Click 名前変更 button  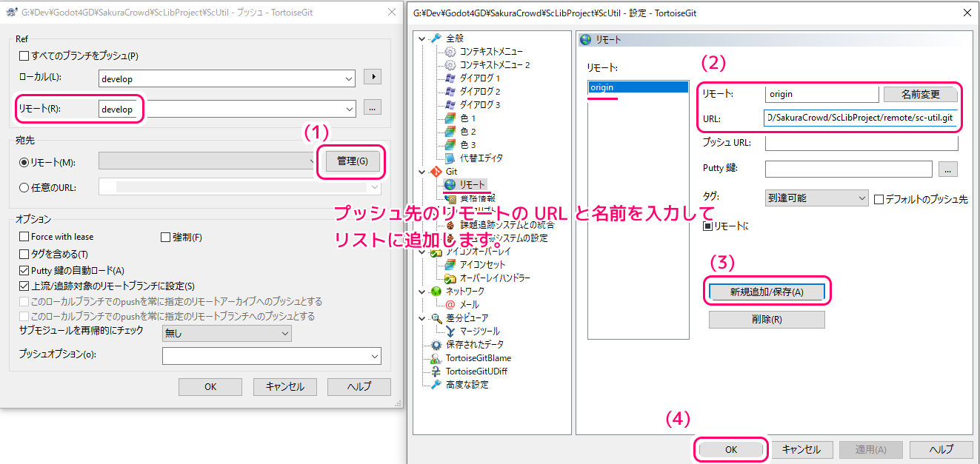coord(921,94)
